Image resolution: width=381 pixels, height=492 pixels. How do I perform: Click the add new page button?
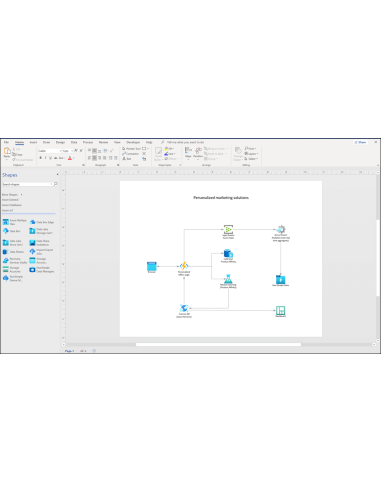click(94, 351)
